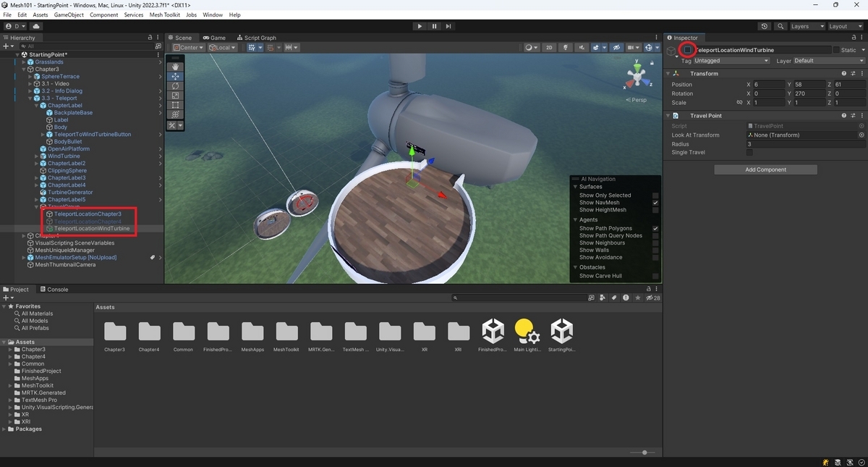Image resolution: width=868 pixels, height=467 pixels.
Task: Collapse the Chapter3 hierarchy node
Action: click(x=24, y=70)
